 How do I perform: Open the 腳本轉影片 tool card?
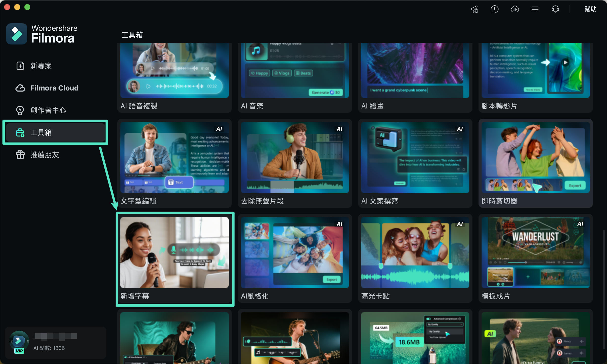tap(536, 78)
